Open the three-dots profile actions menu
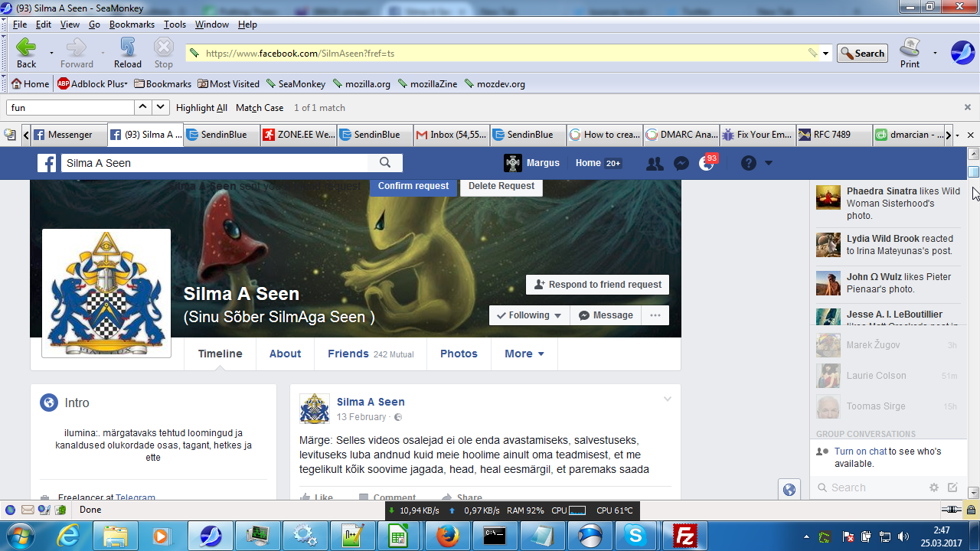This screenshot has width=980, height=551. (x=655, y=315)
